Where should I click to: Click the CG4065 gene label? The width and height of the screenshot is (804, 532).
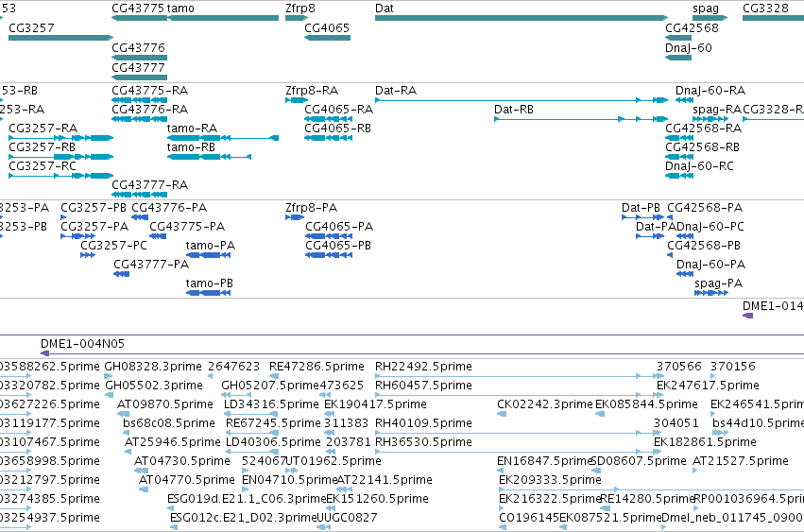point(327,27)
